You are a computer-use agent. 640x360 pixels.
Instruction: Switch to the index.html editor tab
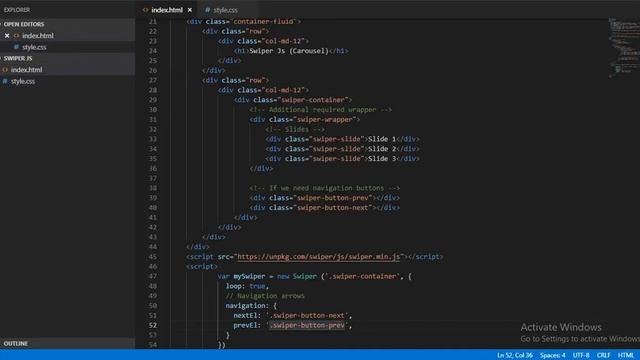pos(167,10)
